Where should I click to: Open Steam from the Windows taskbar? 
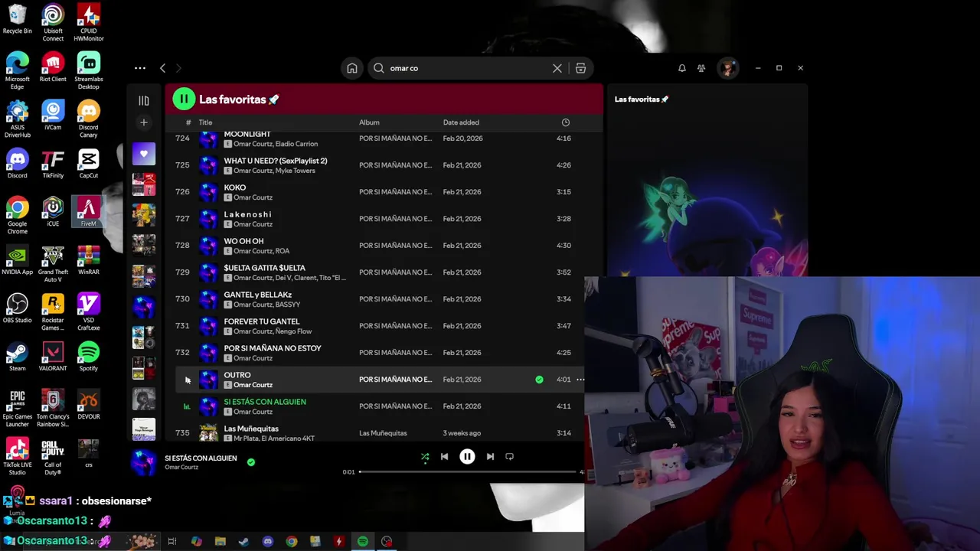(x=243, y=542)
